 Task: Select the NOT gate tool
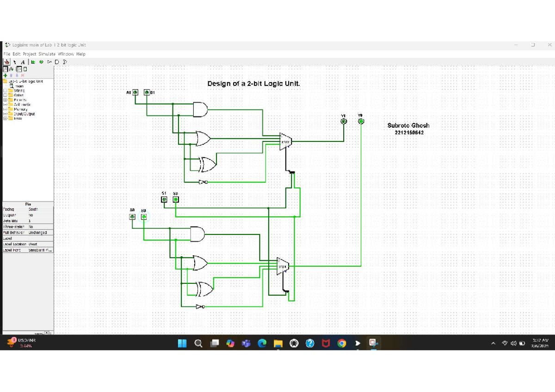[49, 62]
